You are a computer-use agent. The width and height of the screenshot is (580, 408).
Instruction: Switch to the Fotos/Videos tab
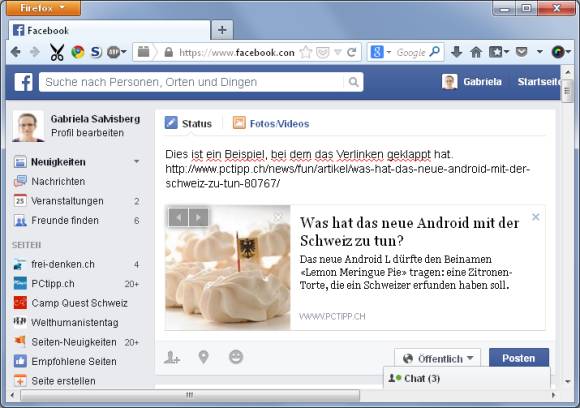click(271, 123)
